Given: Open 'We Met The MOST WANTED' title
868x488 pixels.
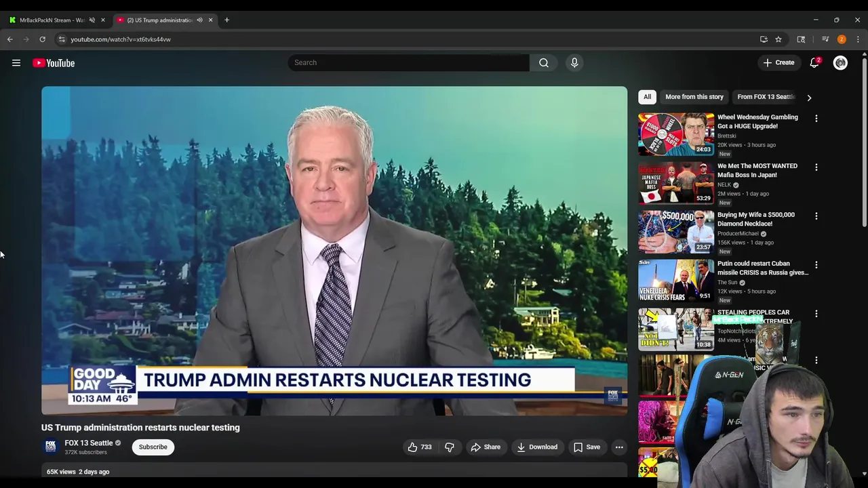Looking at the screenshot, I should 757,171.
